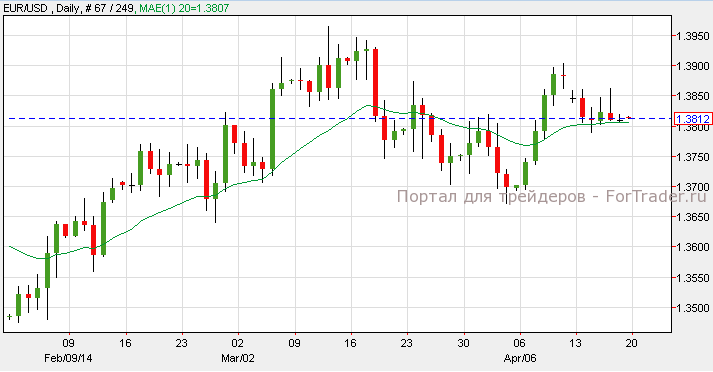This screenshot has height=372, width=713.
Task: Click the 1.3850 price axis label
Action: click(693, 96)
